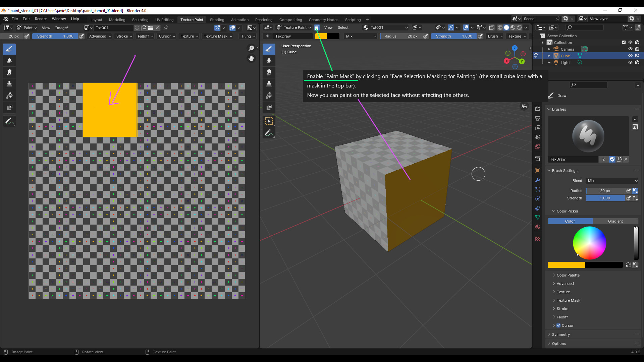Click the black secondary color swatch in viewport header
The image size is (644, 362).
[x=333, y=36]
